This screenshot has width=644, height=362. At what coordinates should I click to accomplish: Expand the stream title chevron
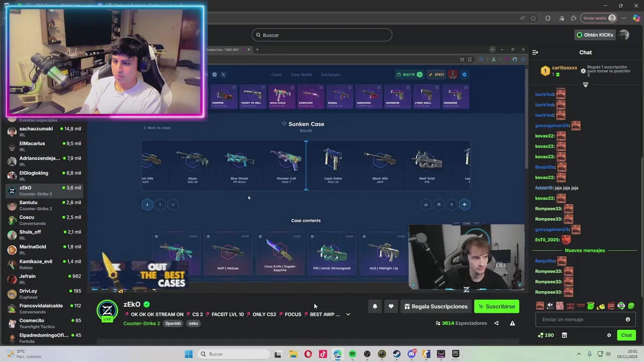click(348, 315)
